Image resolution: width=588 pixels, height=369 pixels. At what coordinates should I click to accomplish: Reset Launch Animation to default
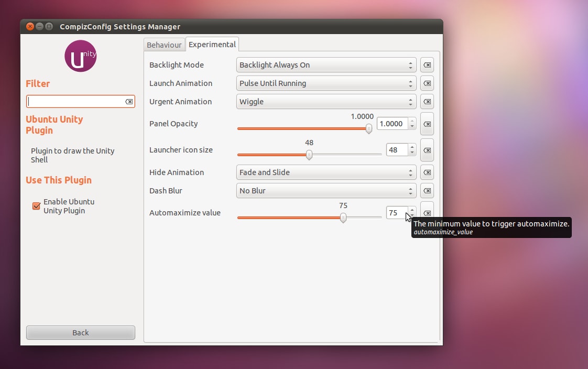tap(427, 83)
